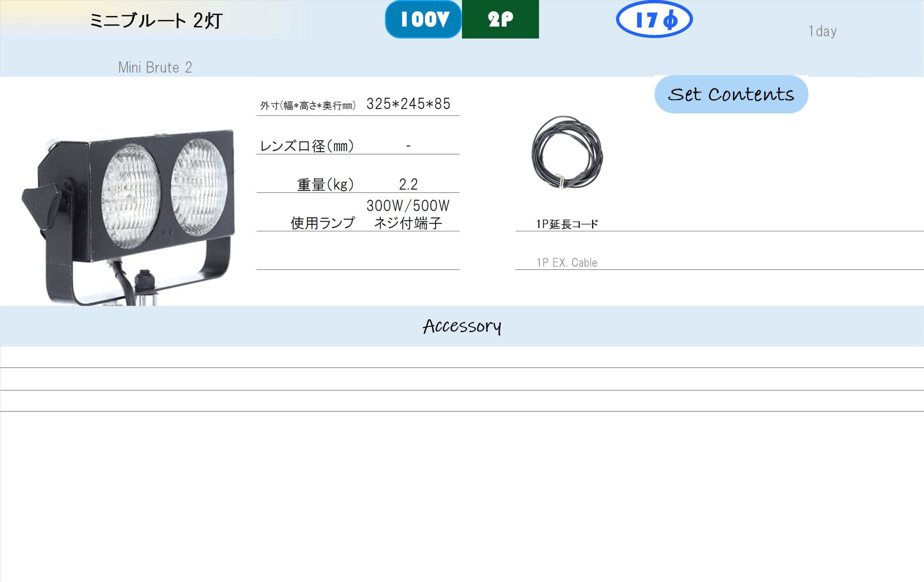
Task: Select the Mini Brute two-lamp product photo
Action: 128,217
